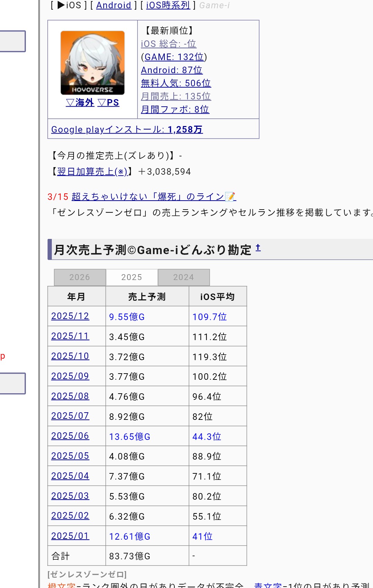Screen dimensions: 373x588
Task: Open the PS ranking link
Action: 108,103
